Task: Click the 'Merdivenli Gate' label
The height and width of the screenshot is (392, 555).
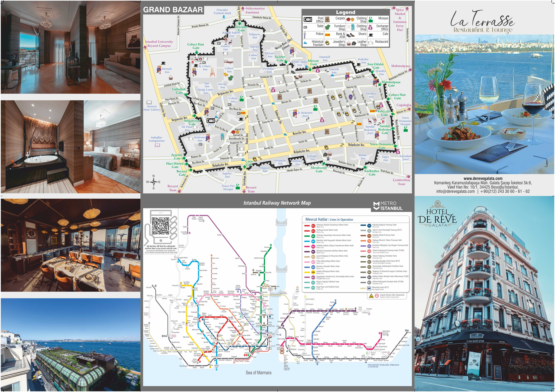Action: 319,169
